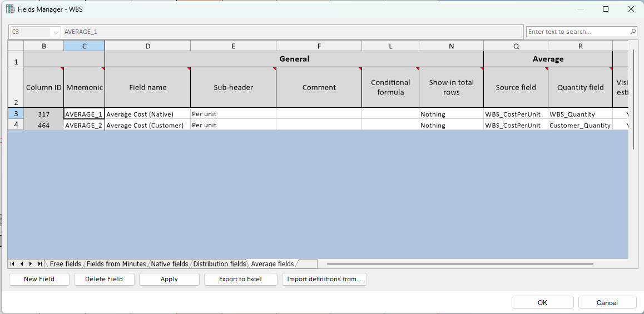Open the Fields from Minutes tab
Screen dimensions: 644x314
pyautogui.click(x=116, y=264)
